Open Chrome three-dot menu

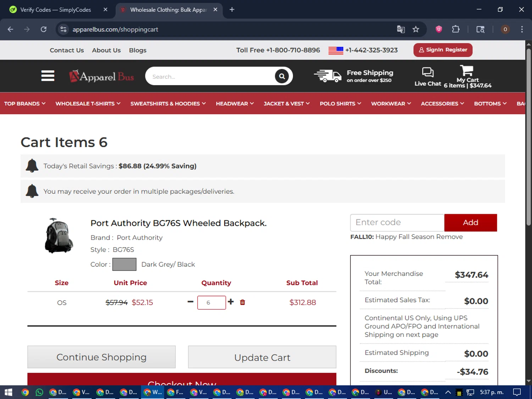(x=522, y=29)
